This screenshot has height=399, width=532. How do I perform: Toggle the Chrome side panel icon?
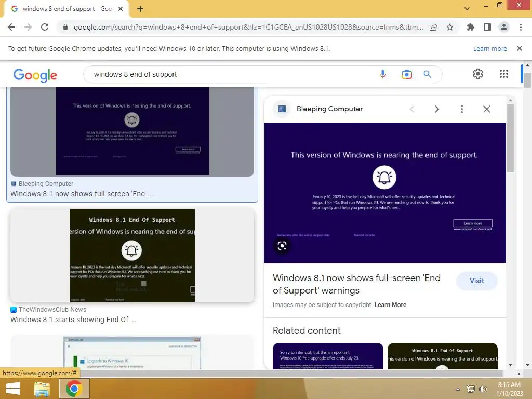click(487, 27)
